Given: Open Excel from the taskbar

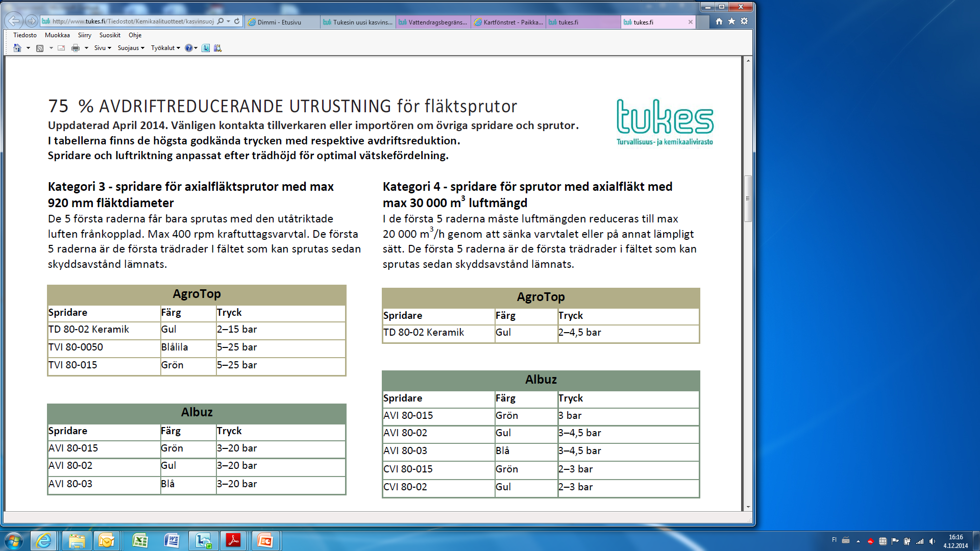Looking at the screenshot, I should pos(140,541).
